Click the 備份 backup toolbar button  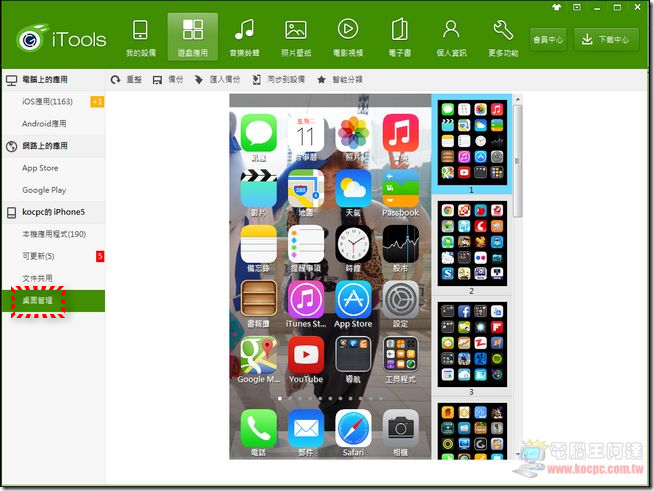coord(168,80)
